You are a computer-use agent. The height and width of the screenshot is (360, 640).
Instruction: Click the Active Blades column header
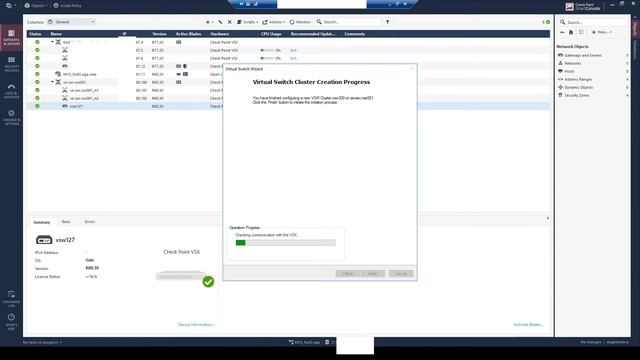[189, 34]
